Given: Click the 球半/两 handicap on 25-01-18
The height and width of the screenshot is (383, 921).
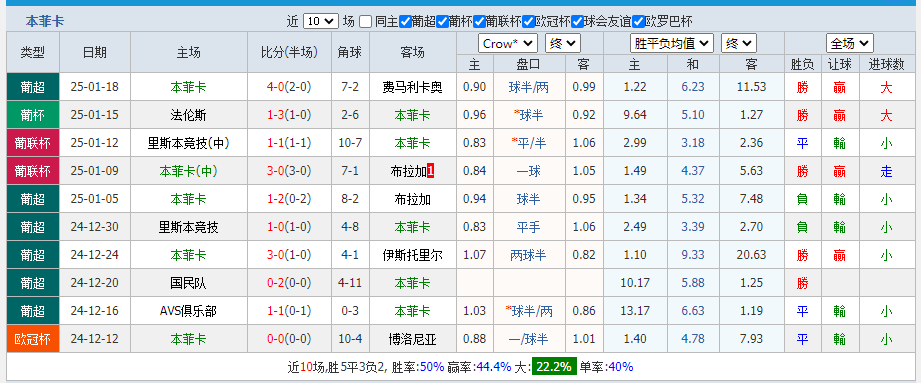Looking at the screenshot, I should click(x=529, y=87).
